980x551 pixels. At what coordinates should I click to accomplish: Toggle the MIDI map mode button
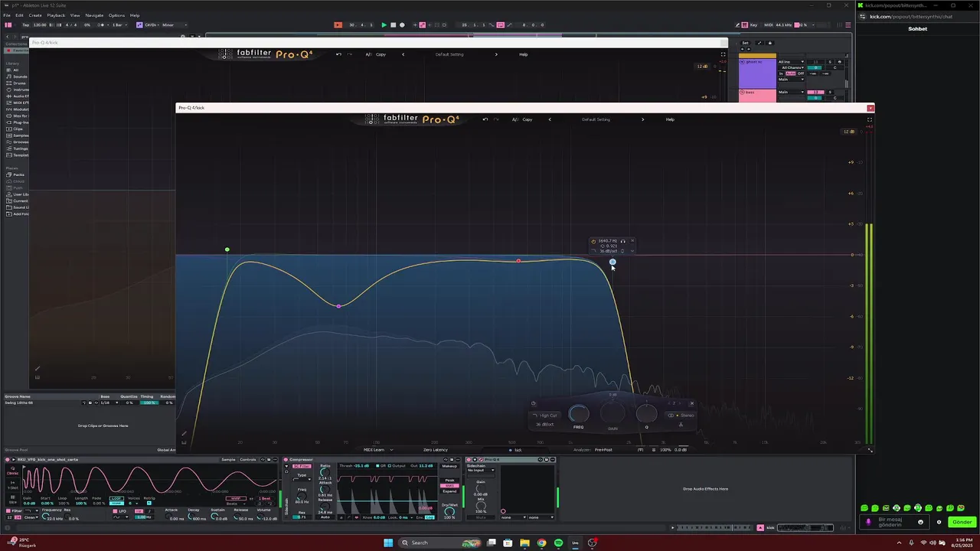click(768, 24)
